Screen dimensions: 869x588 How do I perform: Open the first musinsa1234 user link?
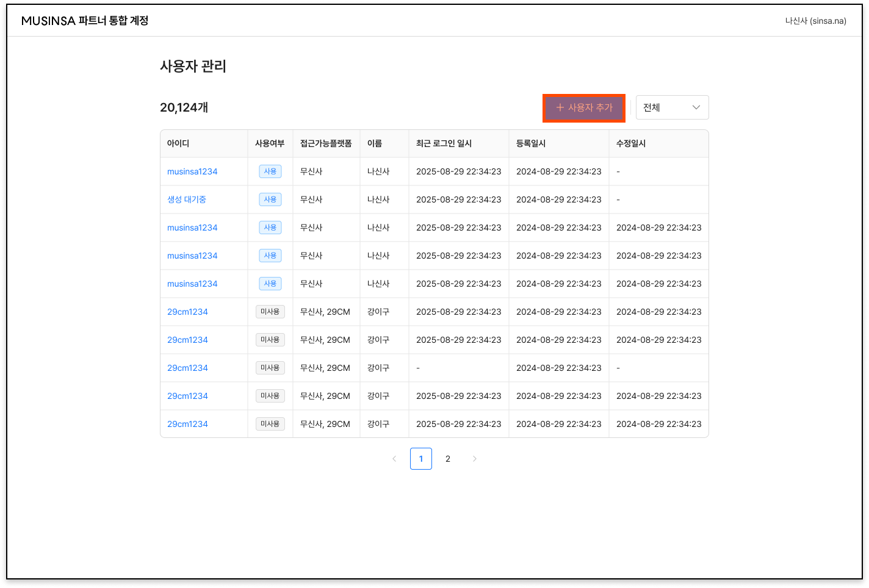192,171
